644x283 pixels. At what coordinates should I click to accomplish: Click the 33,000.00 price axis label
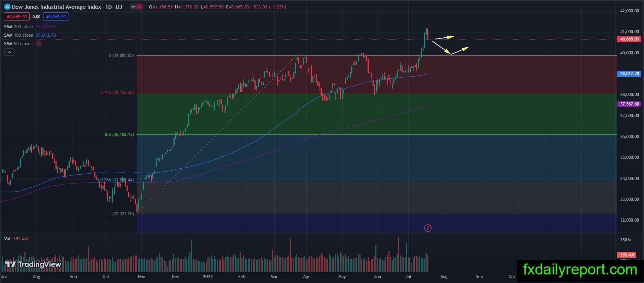point(630,199)
